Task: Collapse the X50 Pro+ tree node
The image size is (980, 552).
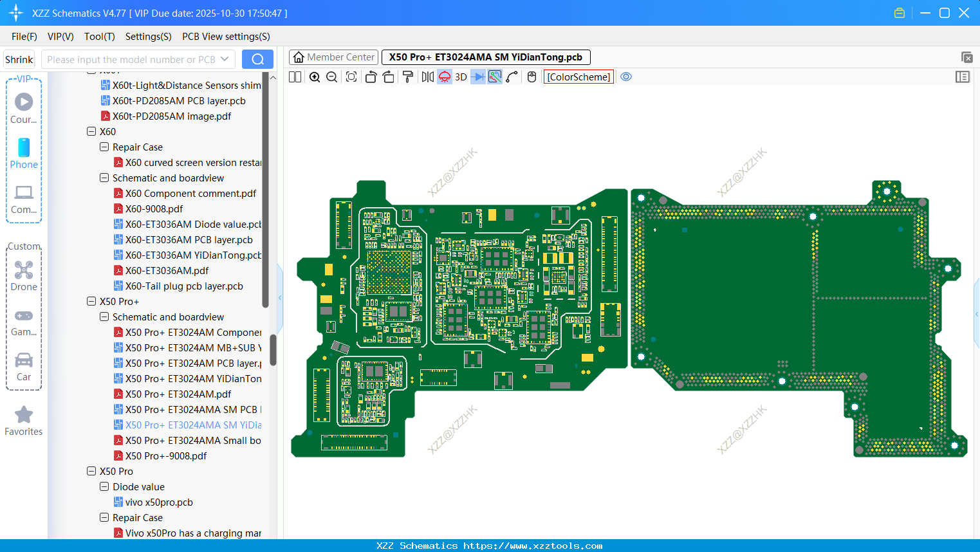Action: coord(91,302)
